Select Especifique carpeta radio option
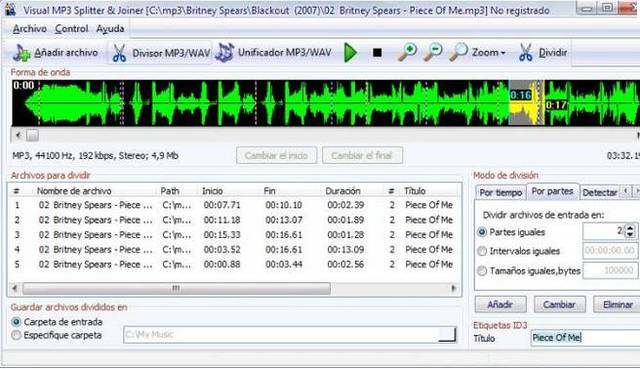The height and width of the screenshot is (369, 640). 16,335
